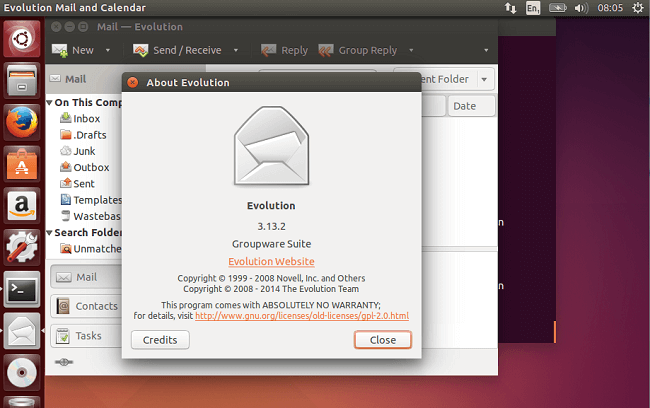Click the network status icon below Tasks
Image resolution: width=650 pixels, height=408 pixels.
click(x=64, y=362)
